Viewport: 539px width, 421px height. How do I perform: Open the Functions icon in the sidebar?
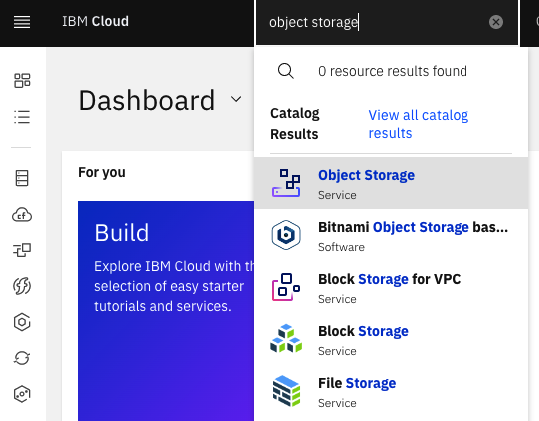coord(22,286)
